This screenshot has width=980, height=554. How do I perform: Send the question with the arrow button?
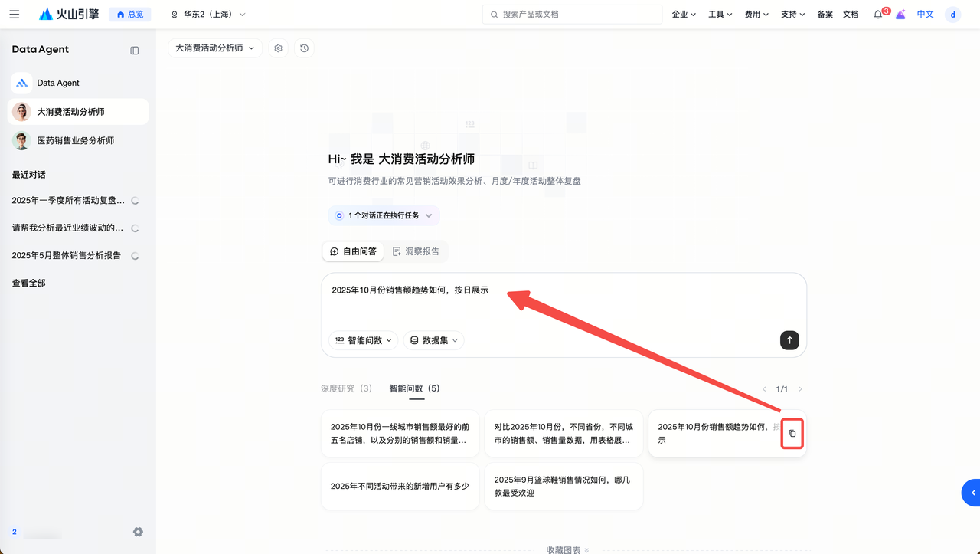tap(789, 340)
